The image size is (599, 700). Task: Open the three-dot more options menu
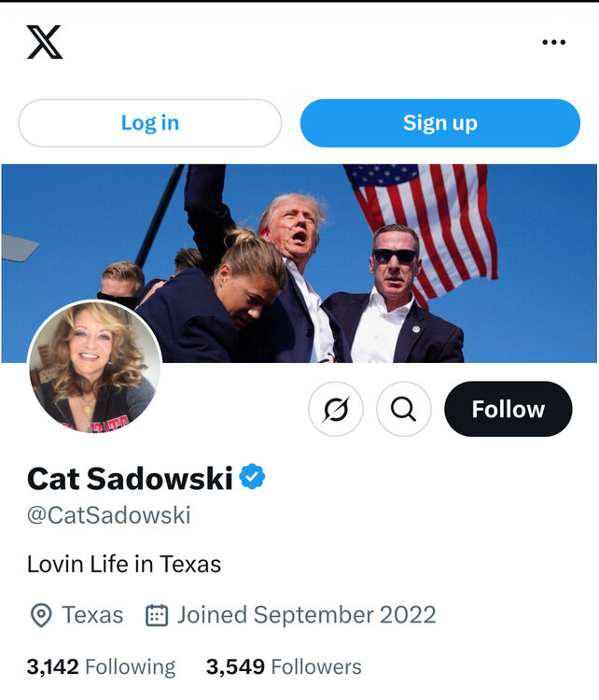(x=553, y=42)
